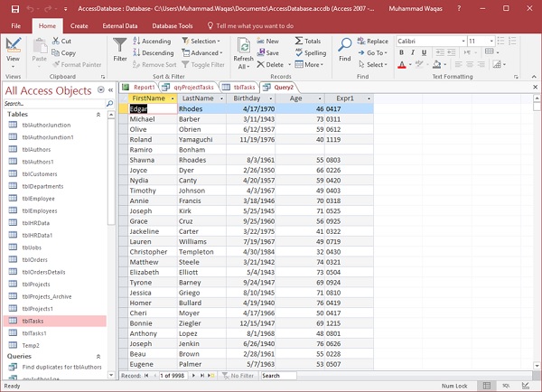Expand the Selection filter dropdown
Image resolution: width=542 pixels, height=392 pixels.
click(202, 41)
